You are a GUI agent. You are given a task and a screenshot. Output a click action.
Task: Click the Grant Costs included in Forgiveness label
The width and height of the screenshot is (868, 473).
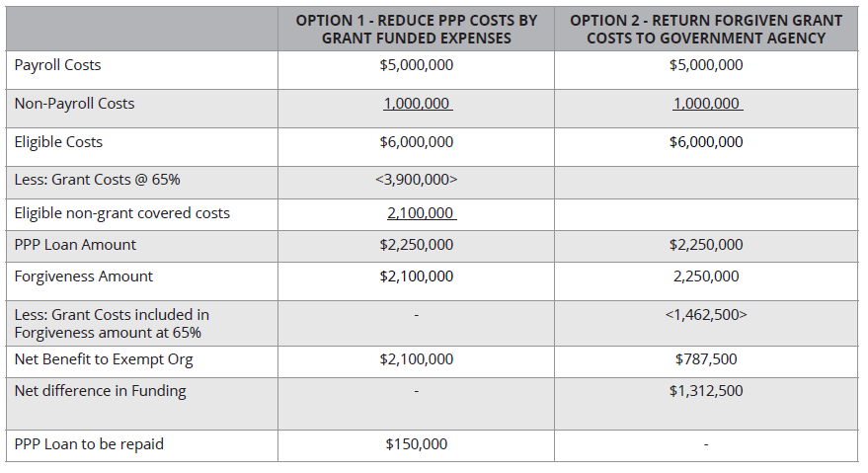tap(112, 323)
